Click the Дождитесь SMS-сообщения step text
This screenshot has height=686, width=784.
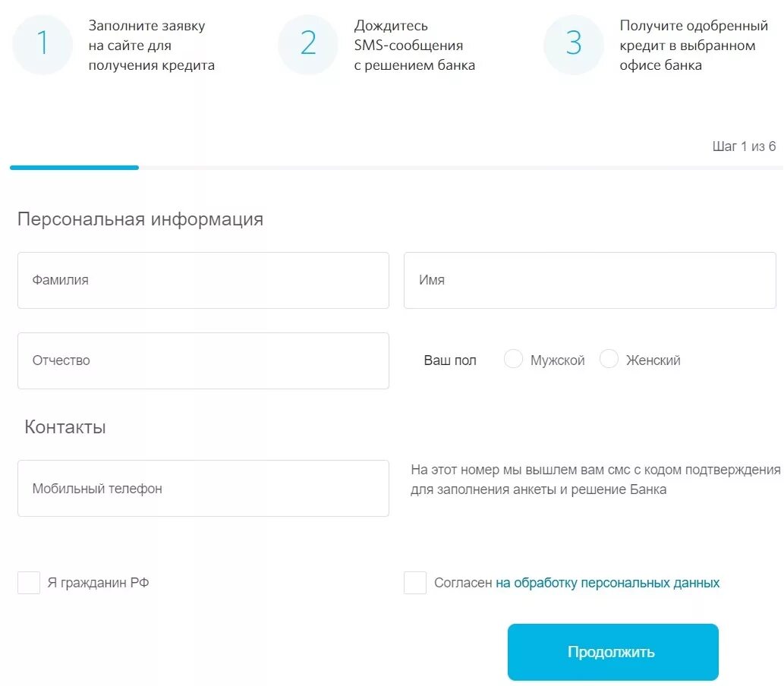[x=414, y=45]
